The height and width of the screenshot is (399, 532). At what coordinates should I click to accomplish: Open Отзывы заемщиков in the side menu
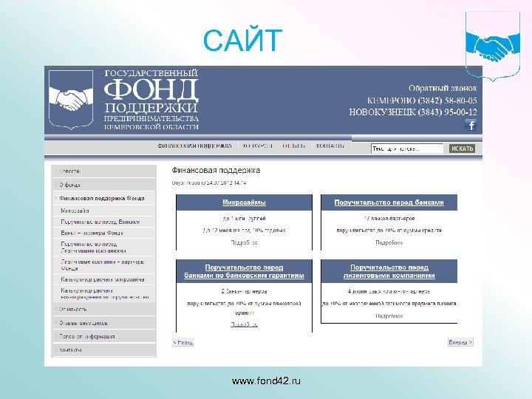pos(104,323)
